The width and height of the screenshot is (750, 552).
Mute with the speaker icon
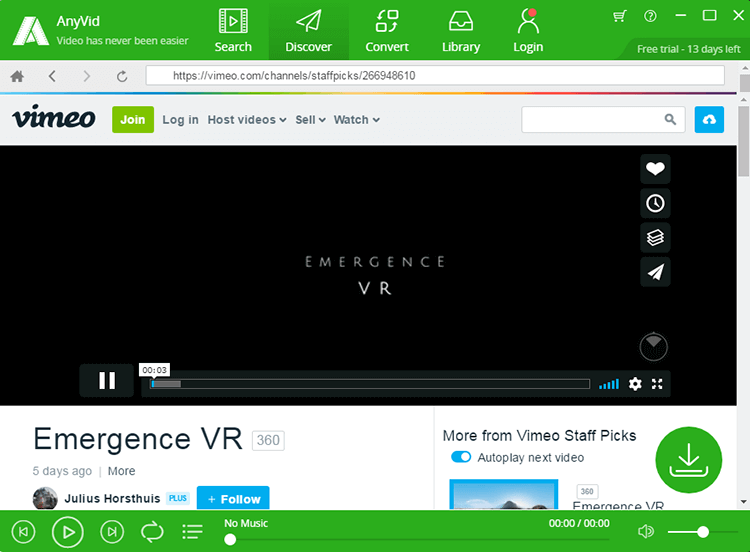(x=646, y=531)
